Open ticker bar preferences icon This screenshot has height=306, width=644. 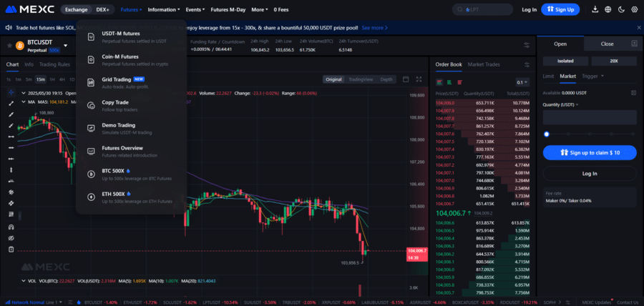[527, 45]
